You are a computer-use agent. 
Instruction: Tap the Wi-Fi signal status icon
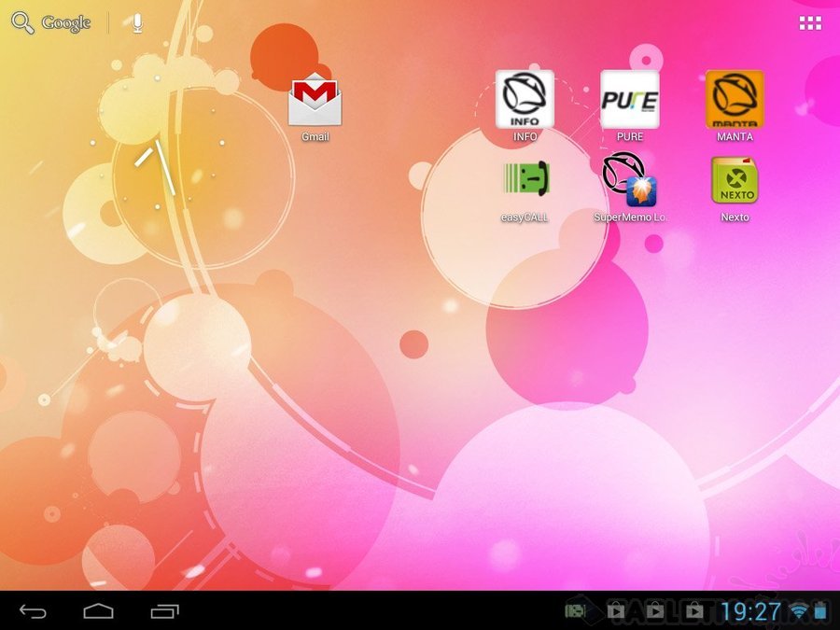coord(799,611)
